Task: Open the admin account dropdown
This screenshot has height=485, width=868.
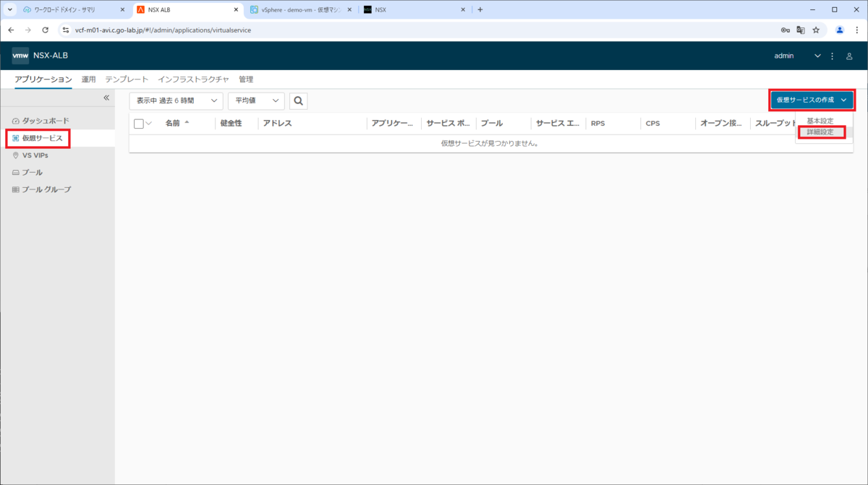Action: 798,56
